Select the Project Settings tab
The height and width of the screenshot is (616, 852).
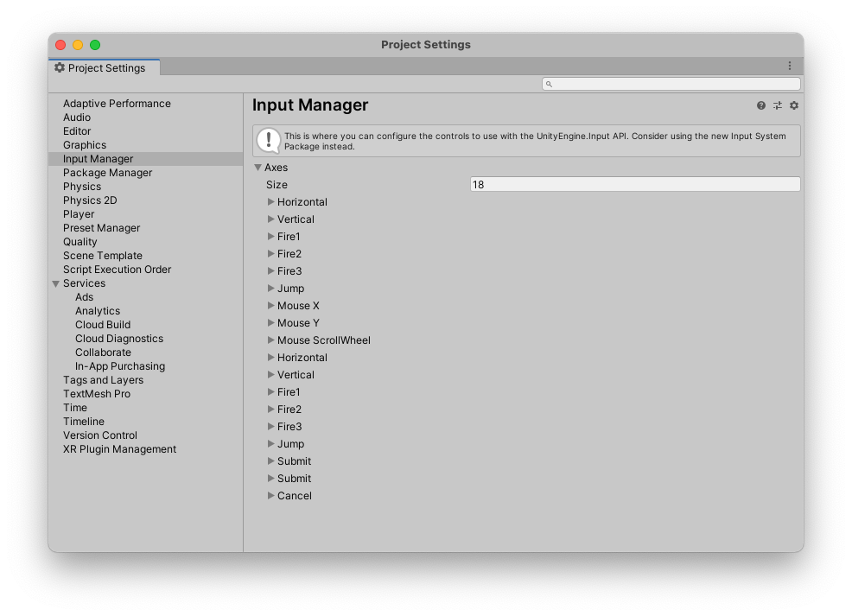tap(105, 67)
